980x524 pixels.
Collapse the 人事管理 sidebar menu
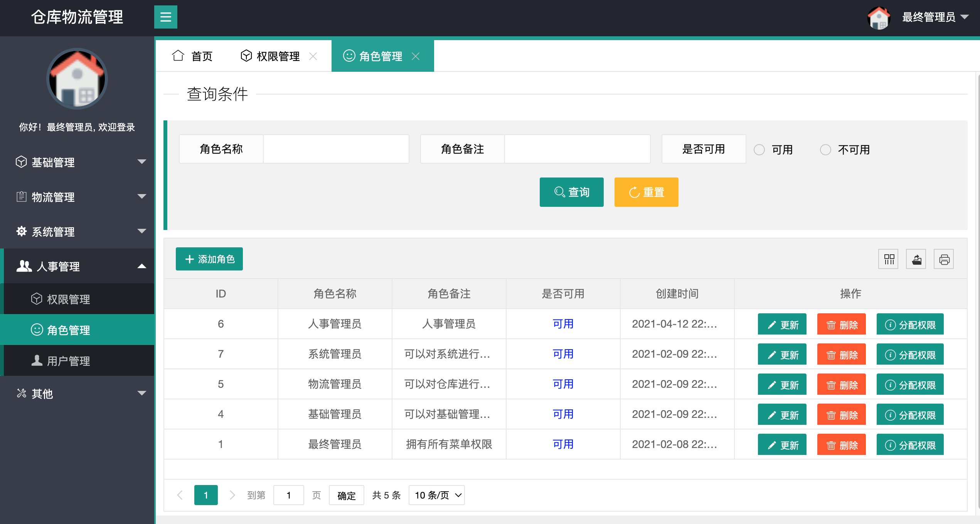click(x=77, y=266)
